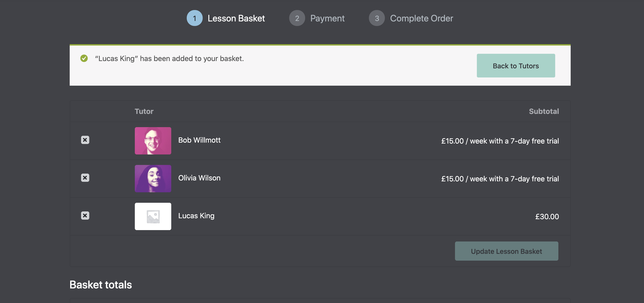Click the Back to Tutors button
The width and height of the screenshot is (644, 303).
coord(516,66)
